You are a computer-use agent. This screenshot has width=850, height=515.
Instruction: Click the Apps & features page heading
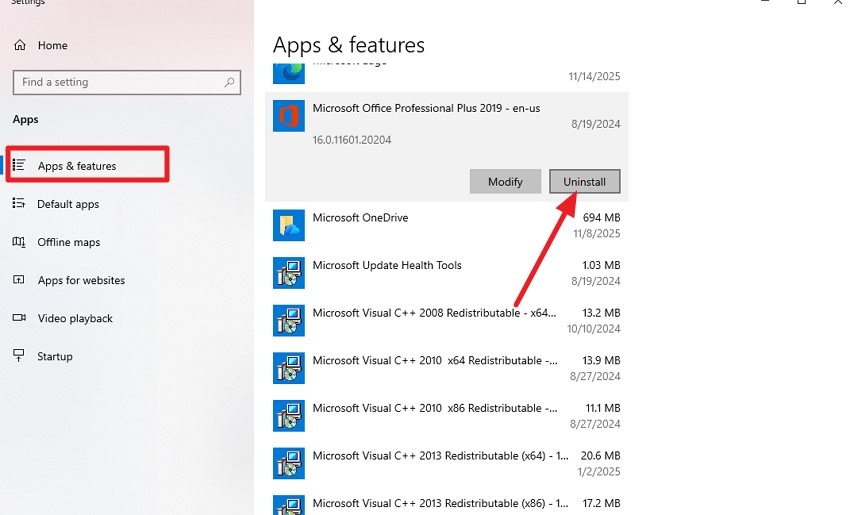349,45
